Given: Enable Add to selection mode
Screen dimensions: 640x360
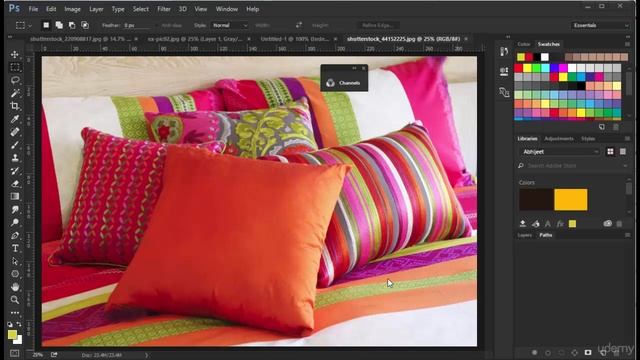Looking at the screenshot, I should tap(59, 25).
